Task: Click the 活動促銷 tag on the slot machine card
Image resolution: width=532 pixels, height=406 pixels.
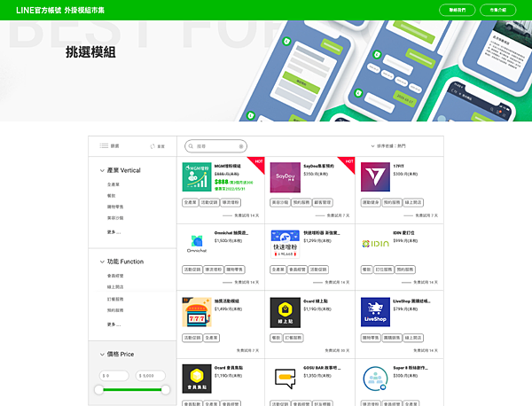Action: click(192, 338)
